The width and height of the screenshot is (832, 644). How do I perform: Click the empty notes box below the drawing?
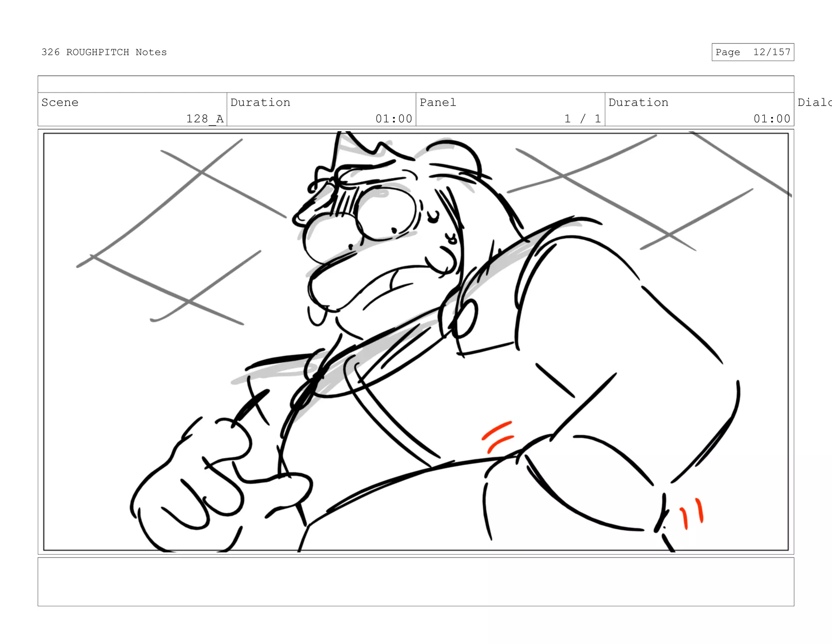point(416,581)
